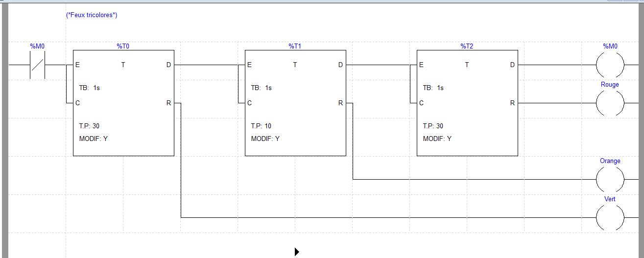Click the black arrow marker at the bottom
Viewport: 644px width, 258px height.
pyautogui.click(x=296, y=252)
